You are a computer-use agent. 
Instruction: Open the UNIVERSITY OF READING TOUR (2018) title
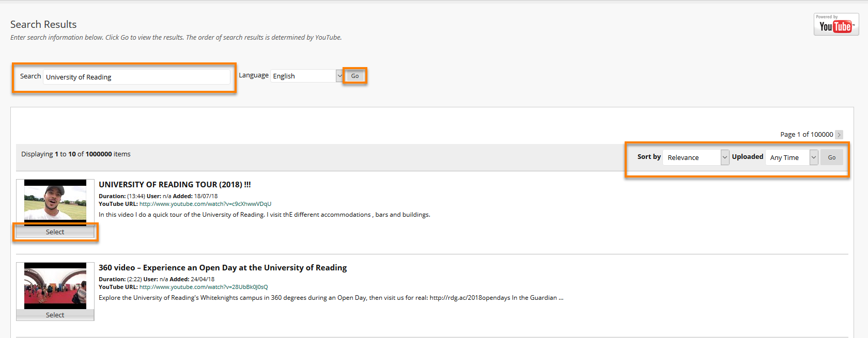[175, 185]
